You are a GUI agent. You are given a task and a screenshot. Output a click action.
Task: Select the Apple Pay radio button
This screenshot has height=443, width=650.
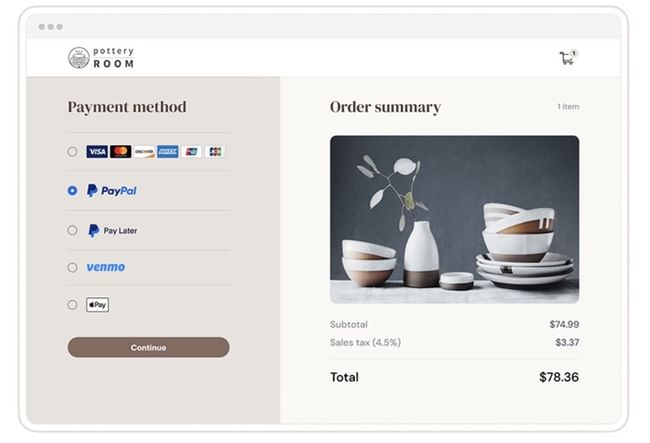[72, 305]
